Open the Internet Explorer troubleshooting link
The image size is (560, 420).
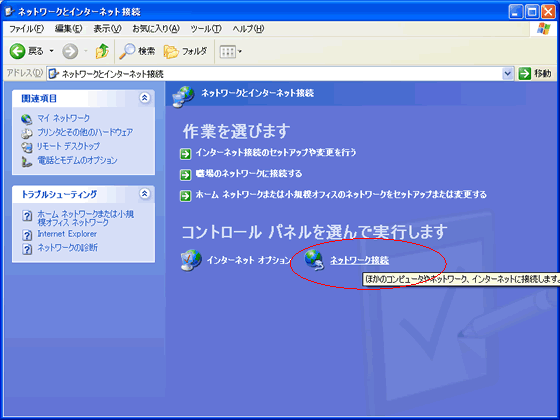(x=67, y=234)
